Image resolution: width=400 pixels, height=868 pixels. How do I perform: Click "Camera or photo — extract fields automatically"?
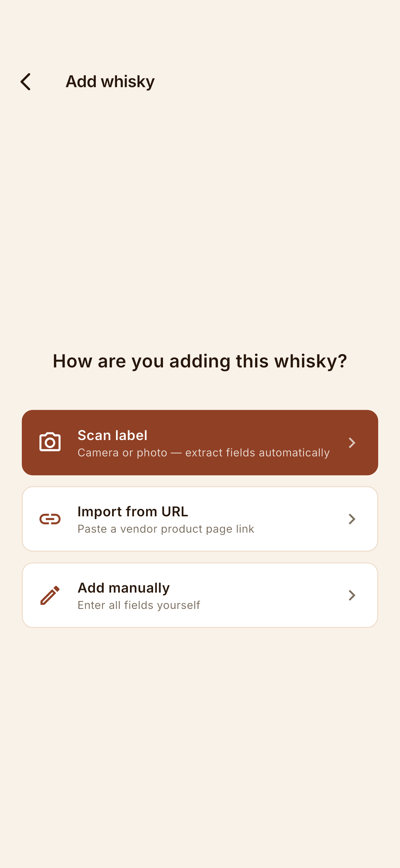[x=203, y=452]
